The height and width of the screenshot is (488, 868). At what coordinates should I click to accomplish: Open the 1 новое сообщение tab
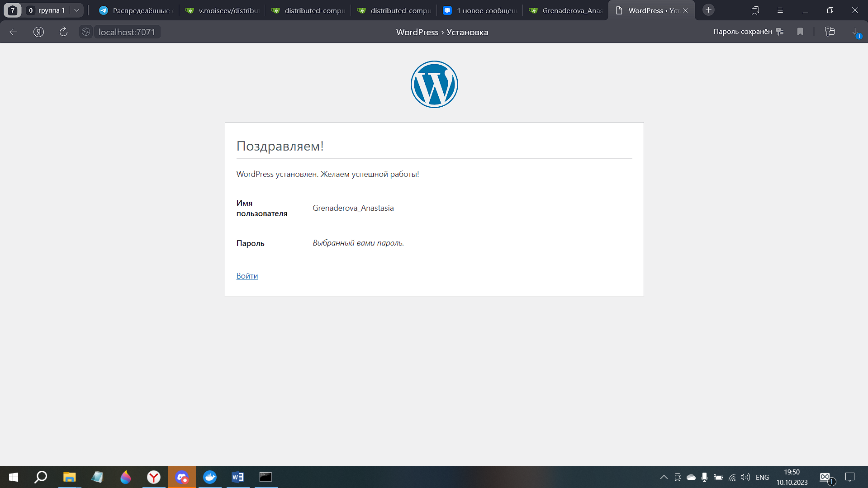pos(480,10)
